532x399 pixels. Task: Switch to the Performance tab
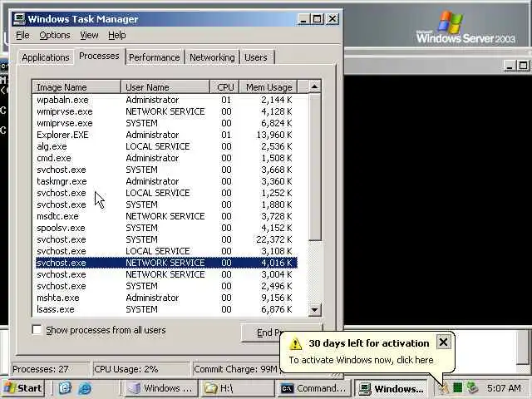coord(155,57)
